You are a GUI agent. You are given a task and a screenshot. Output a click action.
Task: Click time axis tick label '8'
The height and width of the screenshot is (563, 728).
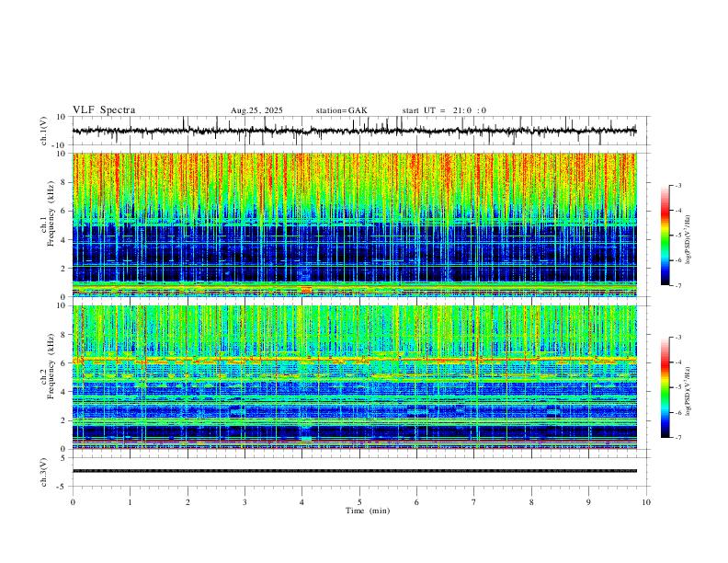531,502
